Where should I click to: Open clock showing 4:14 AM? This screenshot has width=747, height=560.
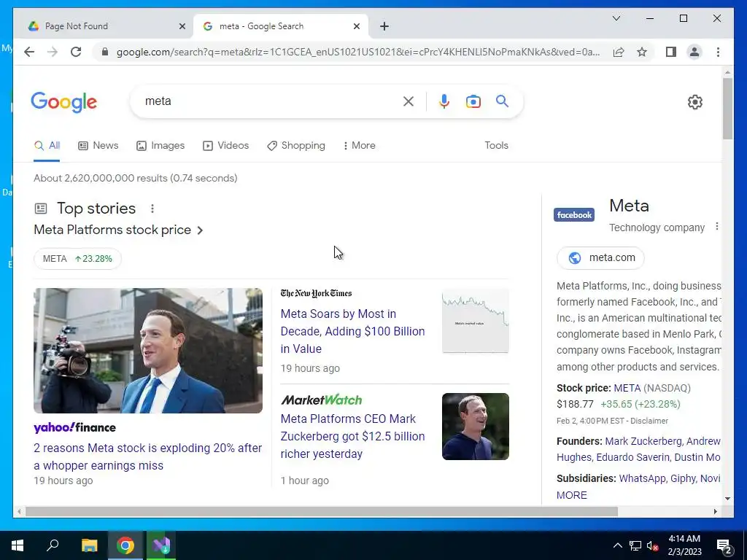[684, 545]
